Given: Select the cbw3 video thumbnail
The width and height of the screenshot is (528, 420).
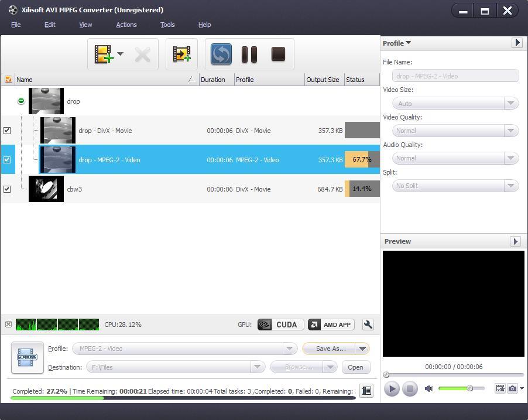Looking at the screenshot, I should 46,189.
